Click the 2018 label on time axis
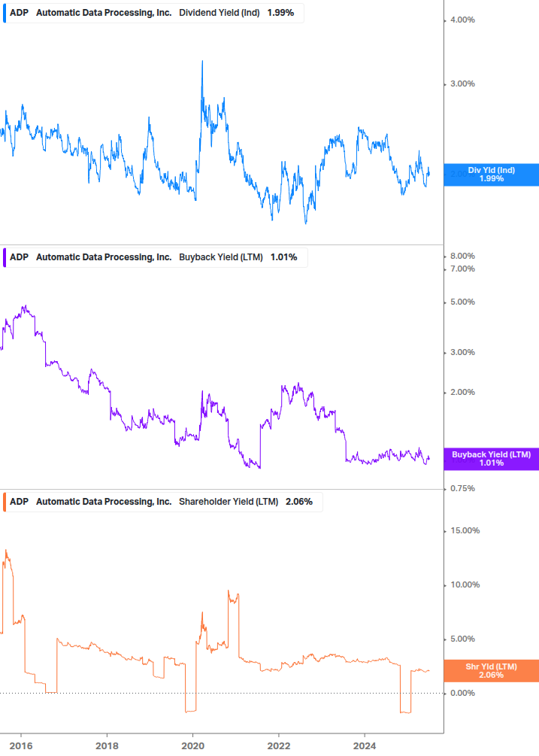This screenshot has width=539, height=756. pos(107,746)
